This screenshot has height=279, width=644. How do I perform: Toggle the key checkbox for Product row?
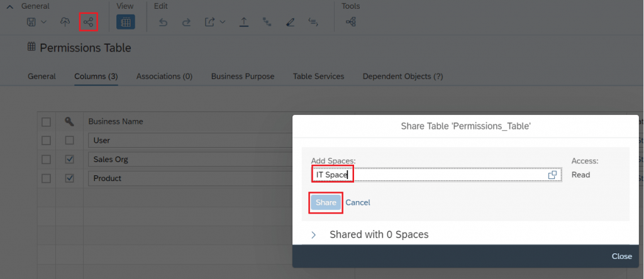(x=70, y=178)
